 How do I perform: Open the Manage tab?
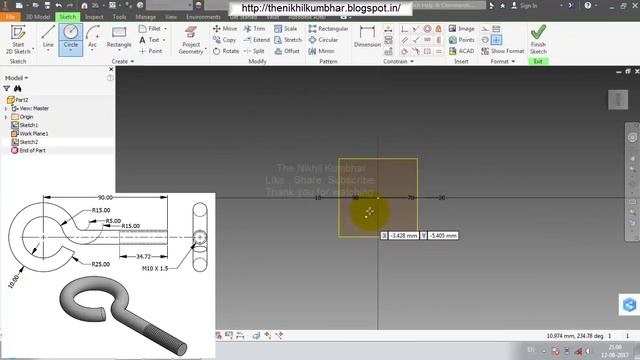pos(145,17)
